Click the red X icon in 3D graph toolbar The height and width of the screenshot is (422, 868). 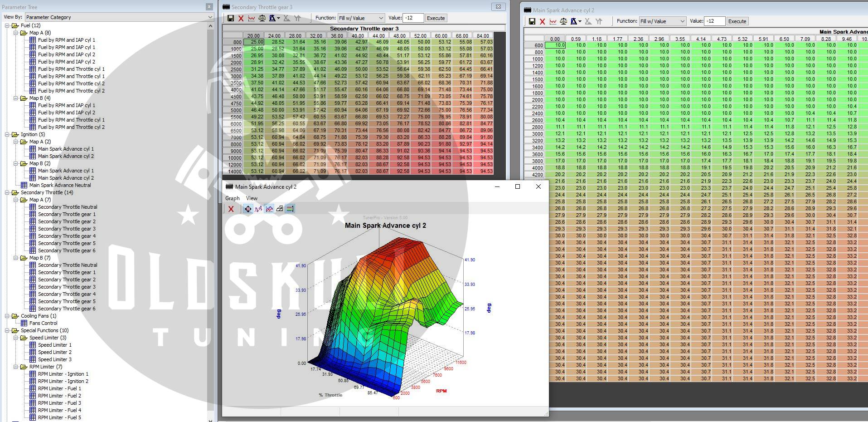[231, 209]
